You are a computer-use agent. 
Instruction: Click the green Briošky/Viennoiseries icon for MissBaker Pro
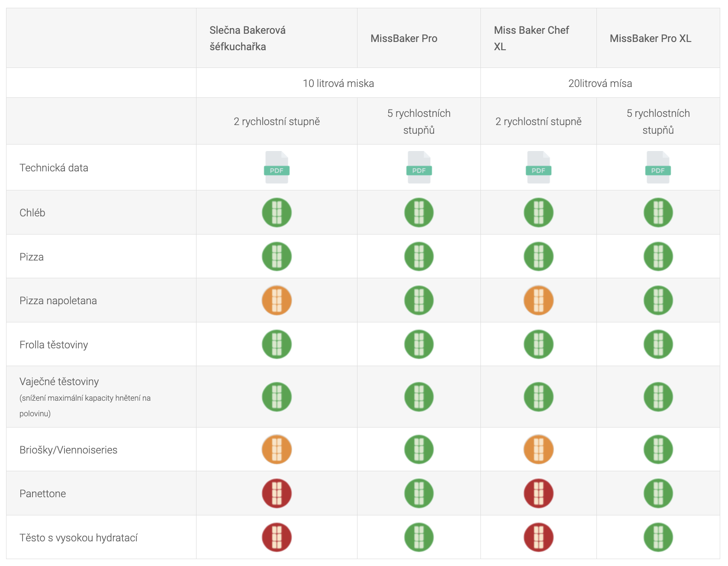419,449
